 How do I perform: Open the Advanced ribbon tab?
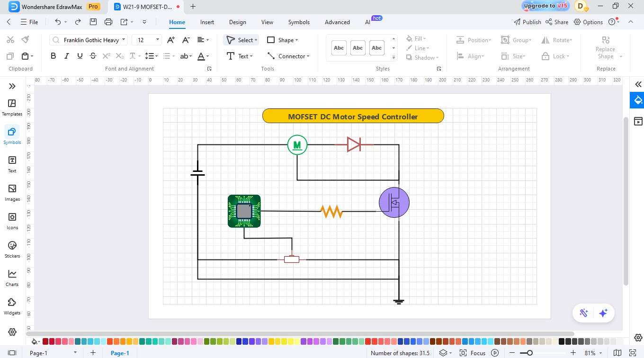coord(337,22)
